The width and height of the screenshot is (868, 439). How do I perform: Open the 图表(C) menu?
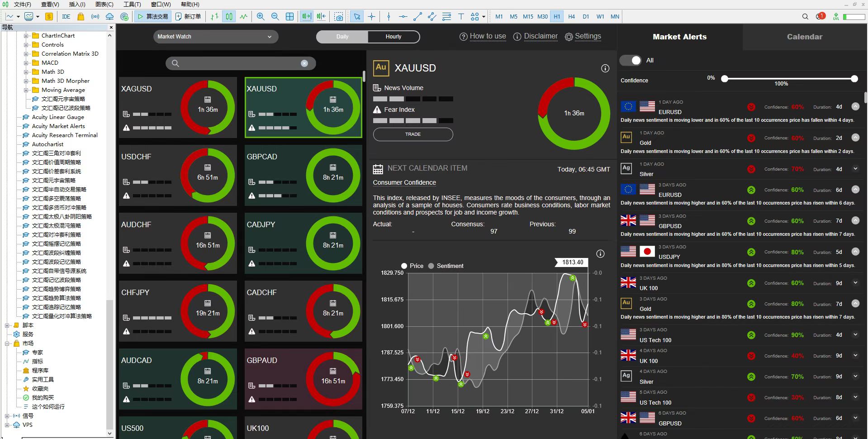(104, 5)
